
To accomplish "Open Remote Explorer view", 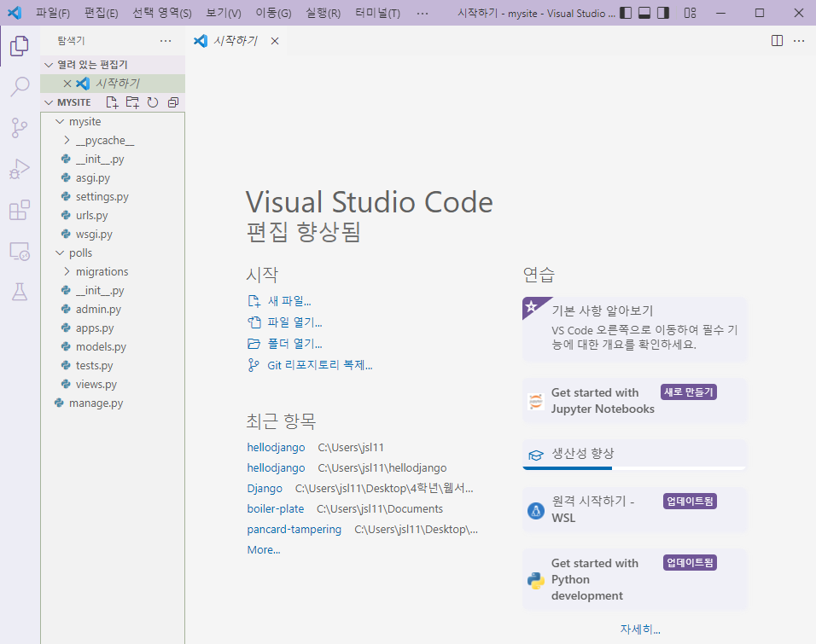I will (20, 251).
